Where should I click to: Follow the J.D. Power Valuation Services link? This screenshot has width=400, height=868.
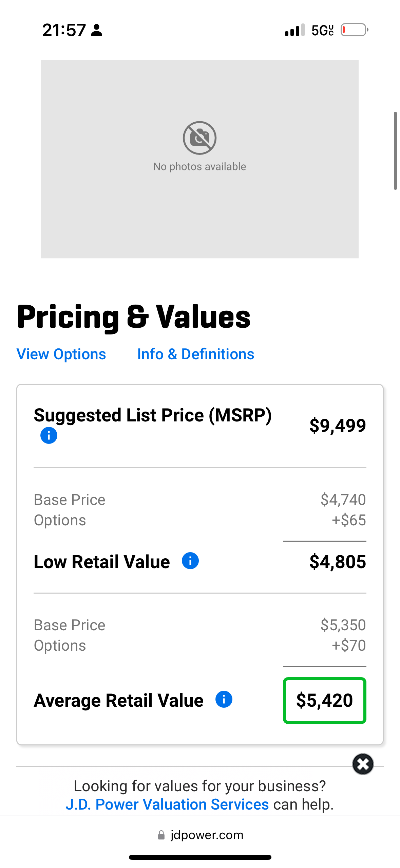point(167,804)
